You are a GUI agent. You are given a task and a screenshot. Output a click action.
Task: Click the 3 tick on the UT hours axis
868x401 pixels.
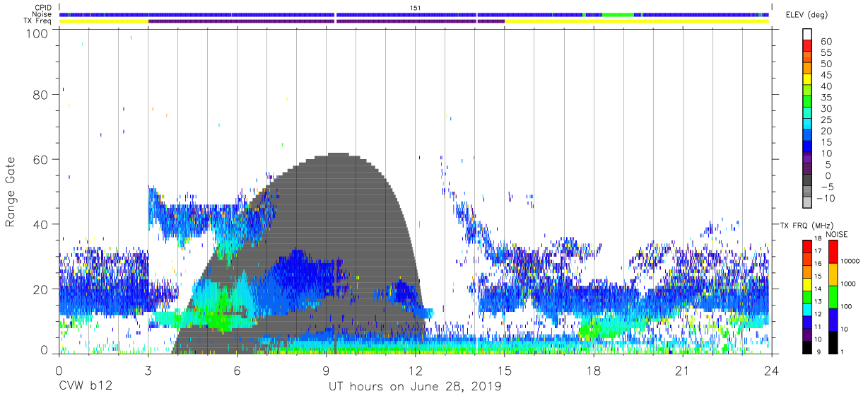point(148,371)
